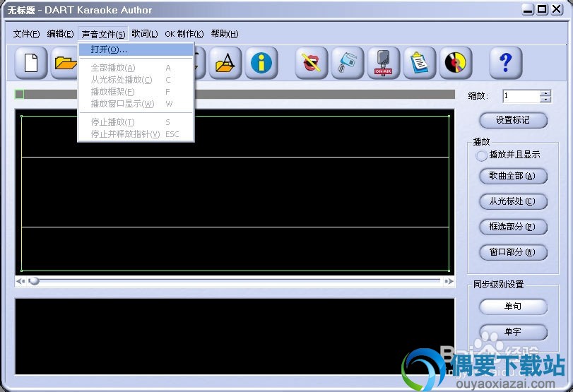Minimize the DART Karaoke Author window
This screenshot has height=392, width=573.
tap(528, 9)
